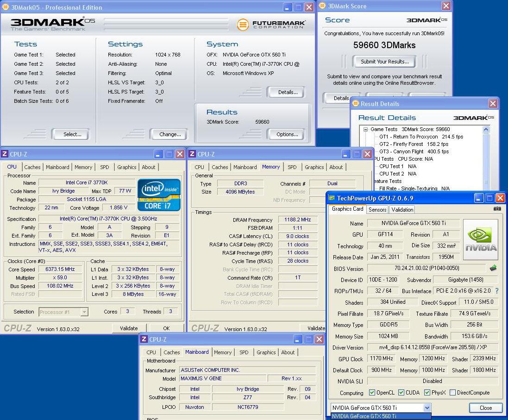This screenshot has width=508, height=420.
Task: Select NVIDIA GeForce GTX 560 Ti in dropdown list
Action: coord(381,416)
